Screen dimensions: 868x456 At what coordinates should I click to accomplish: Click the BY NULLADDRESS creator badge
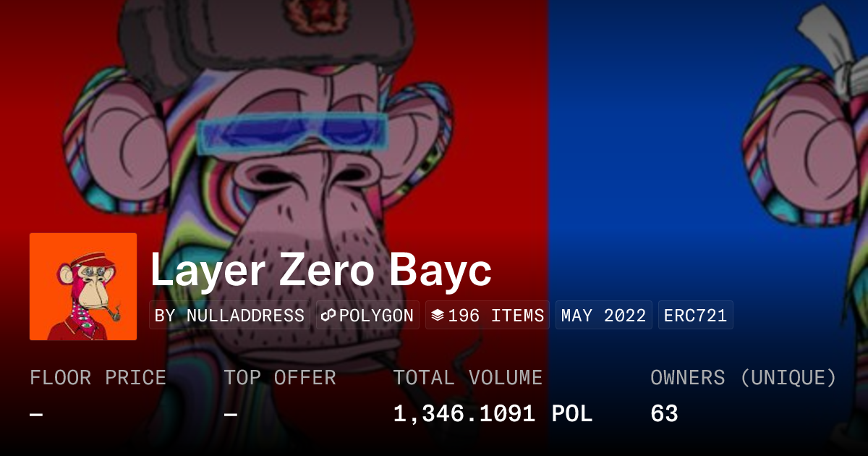[229, 316]
